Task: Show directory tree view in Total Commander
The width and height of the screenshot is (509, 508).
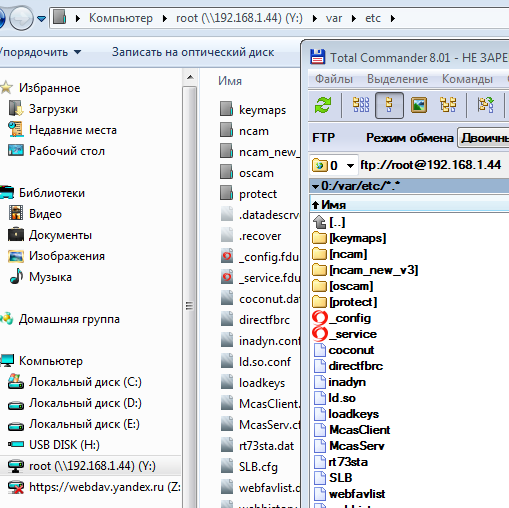Action: pyautogui.click(x=448, y=105)
